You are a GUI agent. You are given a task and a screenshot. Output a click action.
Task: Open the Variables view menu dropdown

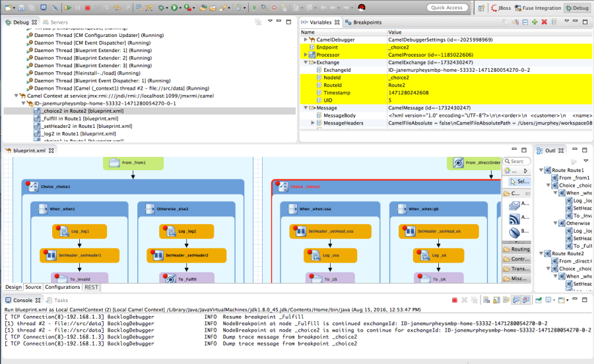(x=566, y=22)
